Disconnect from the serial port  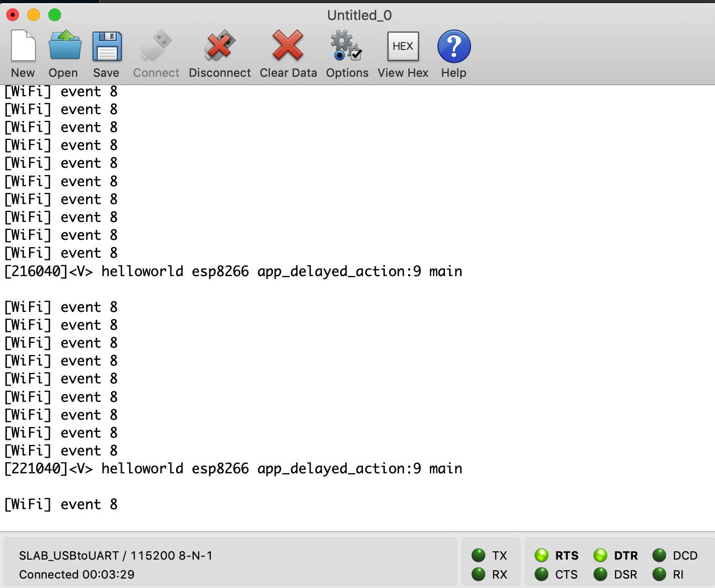(220, 46)
